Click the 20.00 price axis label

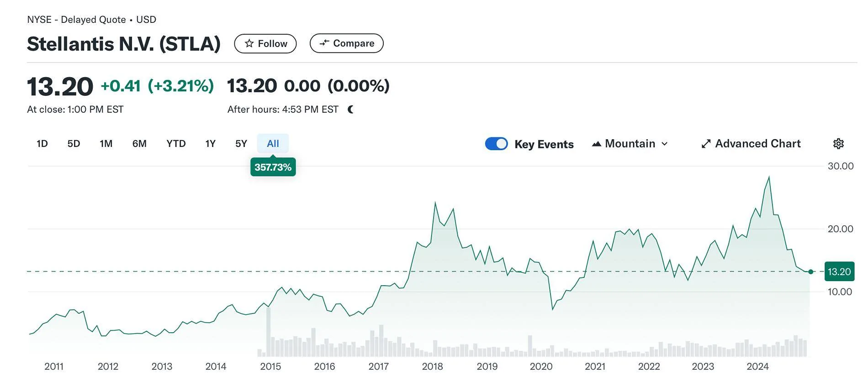[841, 229]
